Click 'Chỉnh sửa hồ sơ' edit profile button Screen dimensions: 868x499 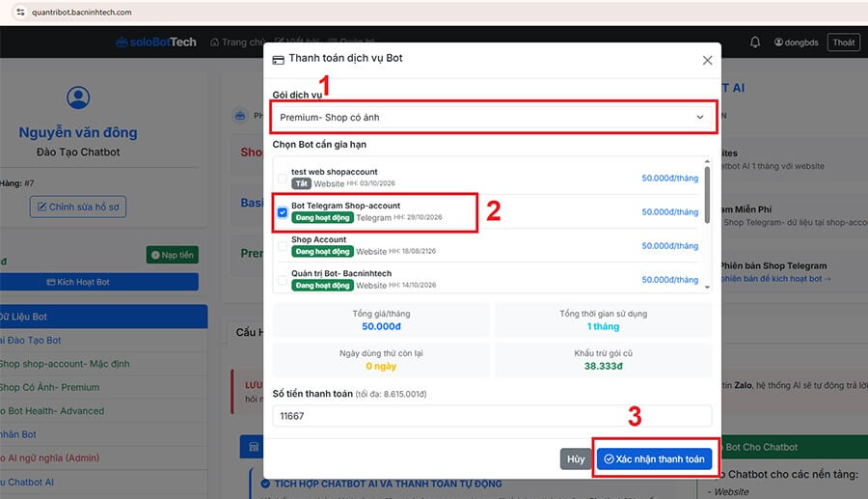[x=78, y=207]
